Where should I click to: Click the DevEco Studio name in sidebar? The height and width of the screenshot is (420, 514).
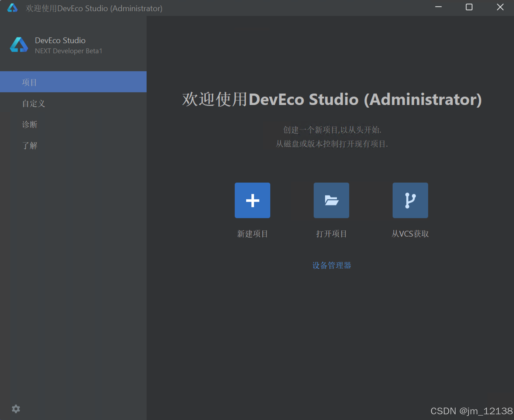[60, 40]
